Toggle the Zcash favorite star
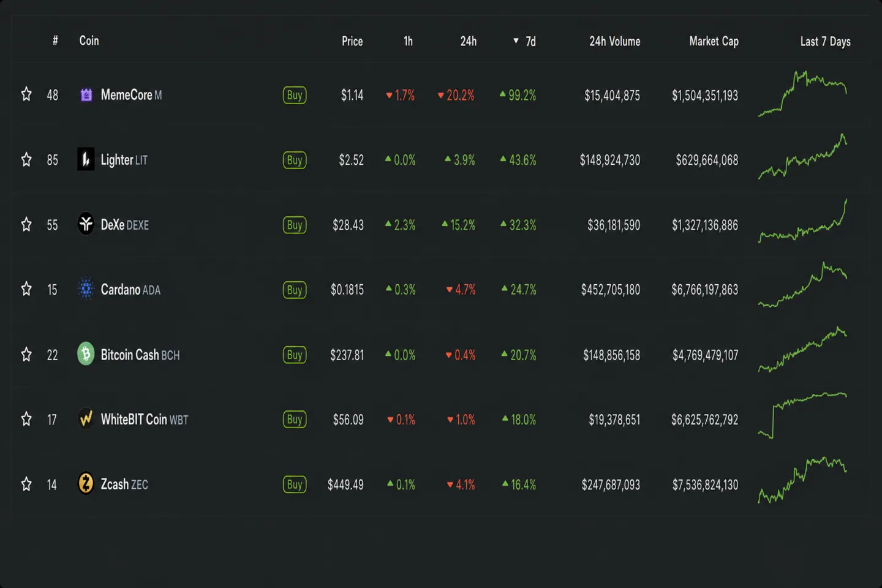The height and width of the screenshot is (588, 882). (x=26, y=484)
